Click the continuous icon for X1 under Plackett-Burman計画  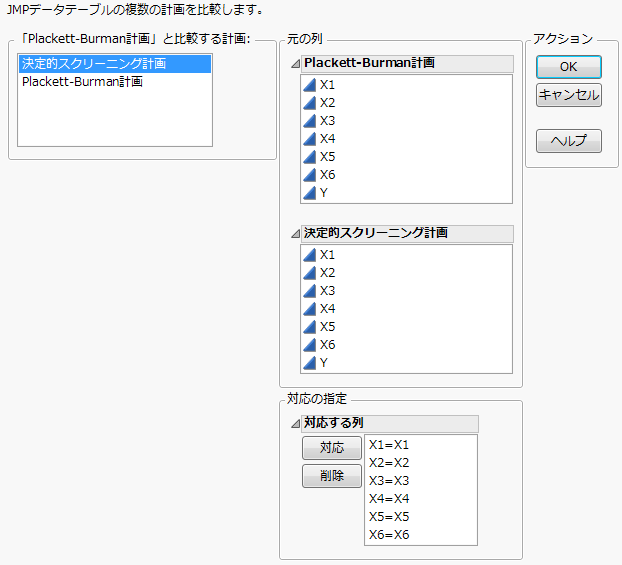tap(309, 85)
